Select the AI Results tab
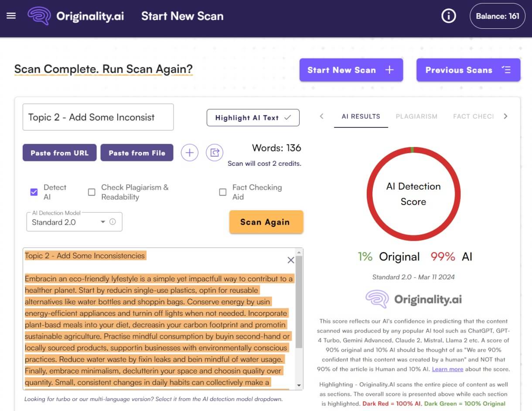 point(361,116)
